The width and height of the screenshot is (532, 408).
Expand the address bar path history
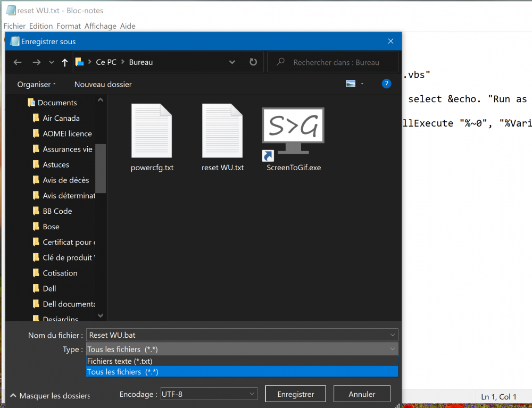tap(232, 62)
